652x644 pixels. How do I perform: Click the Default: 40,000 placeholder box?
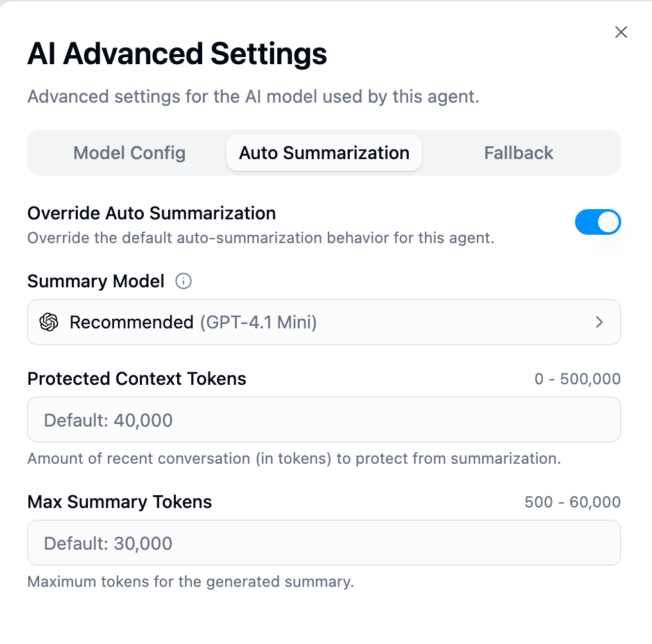324,419
